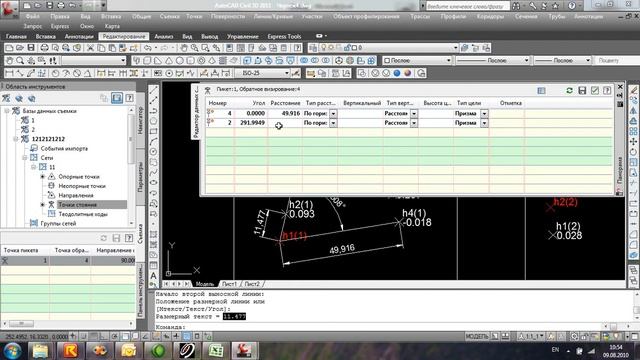Select the 1212121212 survey database node
This screenshot has height=360, width=640.
48,139
